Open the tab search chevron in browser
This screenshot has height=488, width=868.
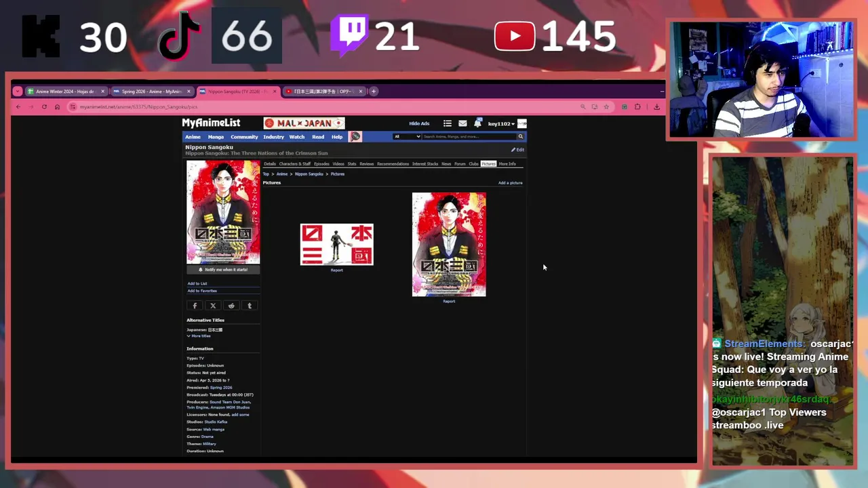[18, 91]
